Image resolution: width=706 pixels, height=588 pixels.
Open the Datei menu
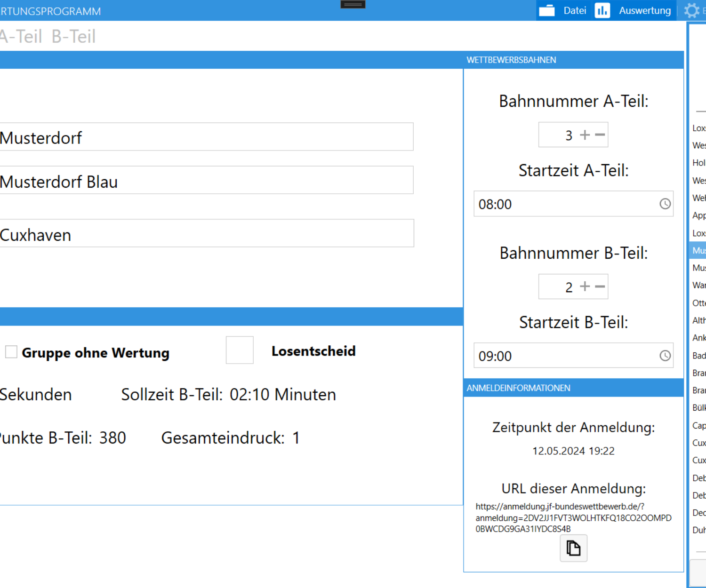pos(575,10)
